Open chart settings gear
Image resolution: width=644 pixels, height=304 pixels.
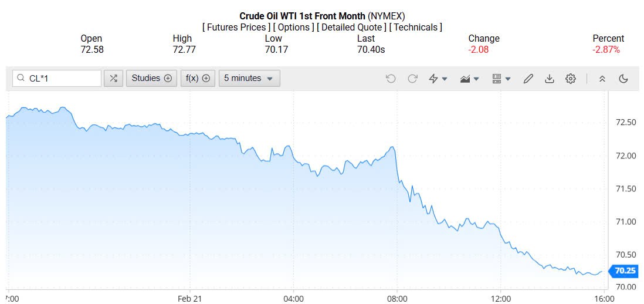pyautogui.click(x=571, y=79)
